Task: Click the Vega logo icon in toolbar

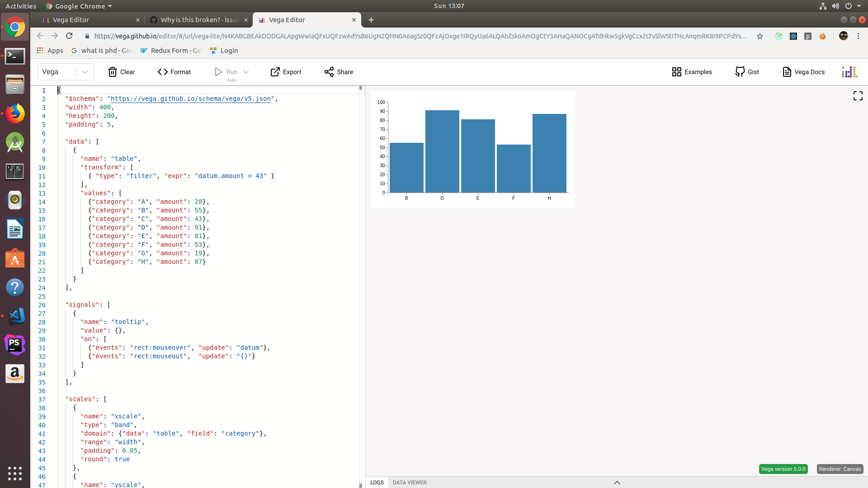Action: pos(849,72)
